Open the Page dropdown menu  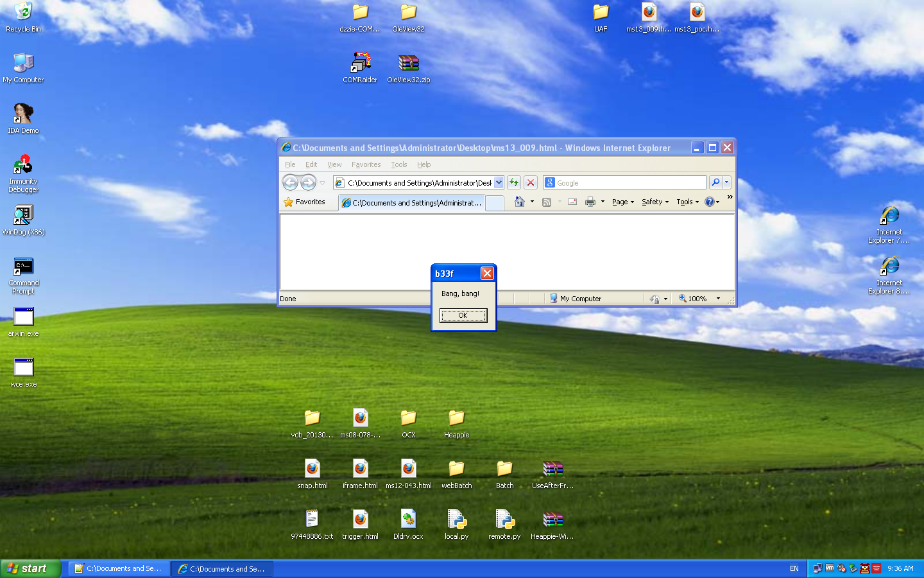pos(622,202)
